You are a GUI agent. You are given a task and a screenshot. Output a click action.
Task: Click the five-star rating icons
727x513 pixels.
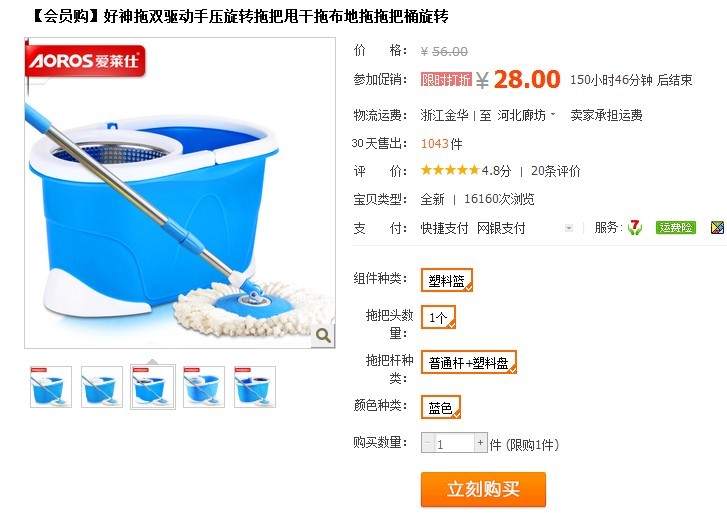tap(449, 170)
